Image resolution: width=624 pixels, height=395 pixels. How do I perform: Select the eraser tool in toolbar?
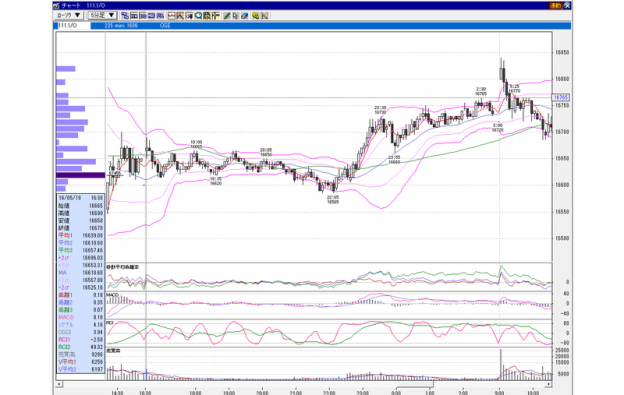point(244,16)
